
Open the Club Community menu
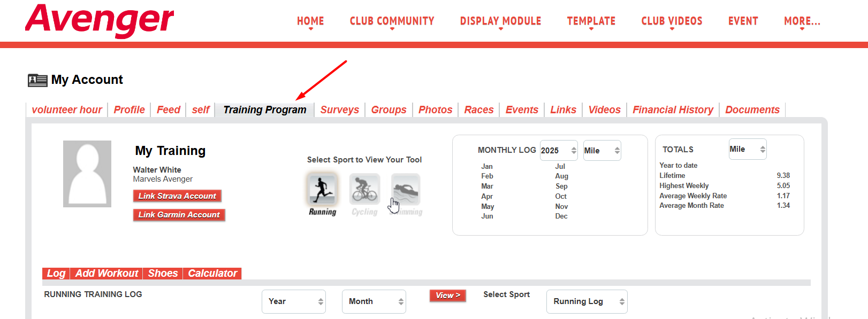pyautogui.click(x=392, y=21)
